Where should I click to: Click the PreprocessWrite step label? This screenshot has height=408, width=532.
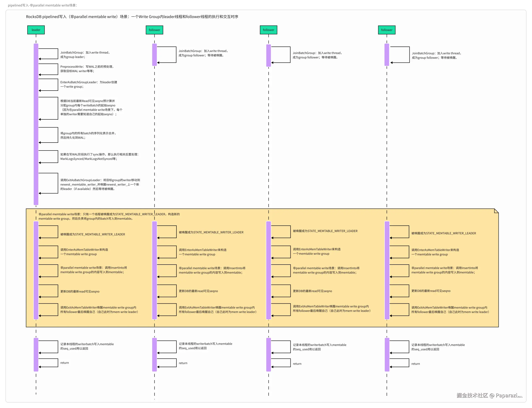87,69
